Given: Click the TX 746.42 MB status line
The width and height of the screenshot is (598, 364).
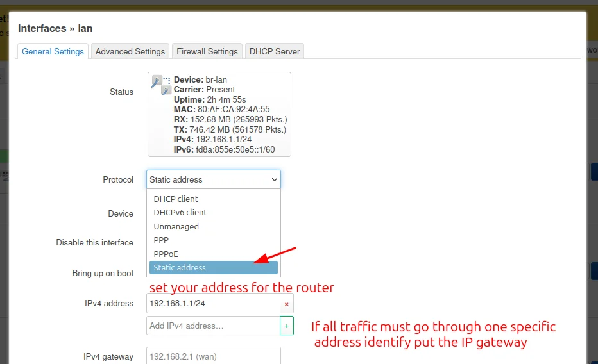Looking at the screenshot, I should click(x=230, y=130).
